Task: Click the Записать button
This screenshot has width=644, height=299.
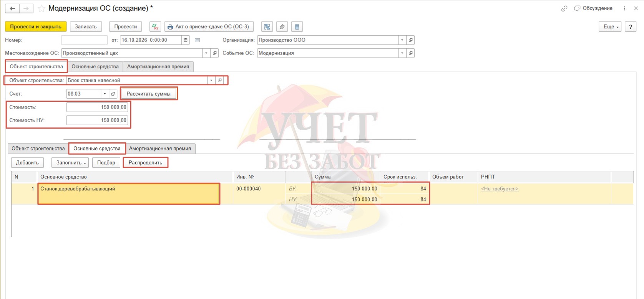Action: click(x=86, y=26)
